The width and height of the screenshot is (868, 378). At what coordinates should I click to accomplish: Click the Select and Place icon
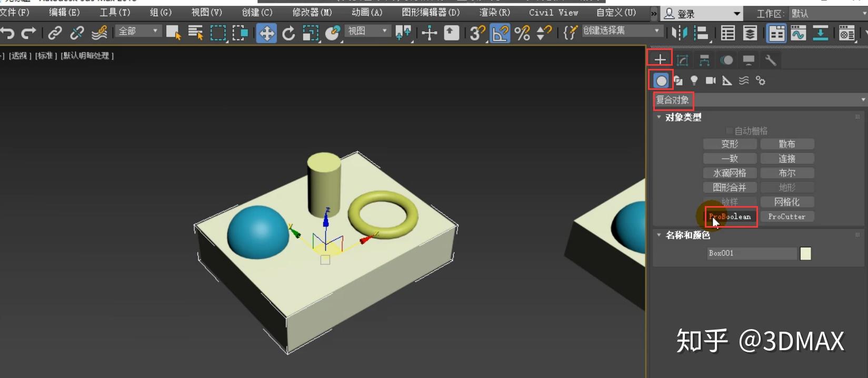tap(333, 33)
